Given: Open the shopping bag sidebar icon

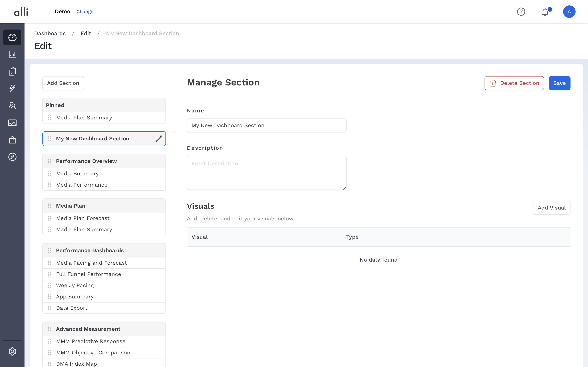Looking at the screenshot, I should click(x=12, y=140).
